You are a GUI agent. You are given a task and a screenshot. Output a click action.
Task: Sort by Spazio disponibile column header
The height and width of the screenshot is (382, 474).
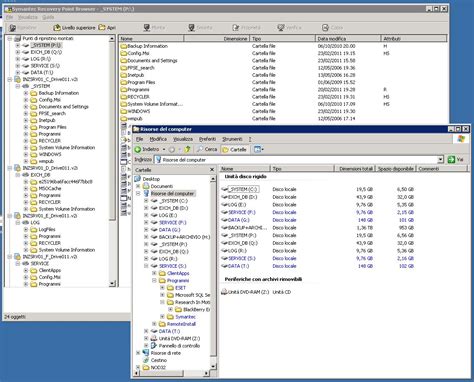coord(396,169)
